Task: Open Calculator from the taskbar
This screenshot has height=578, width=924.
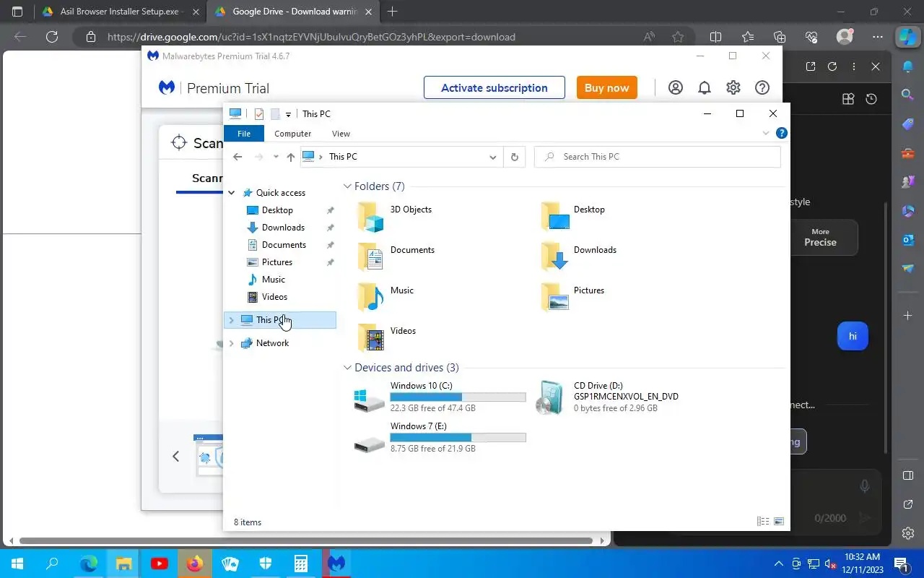Action: (301, 564)
